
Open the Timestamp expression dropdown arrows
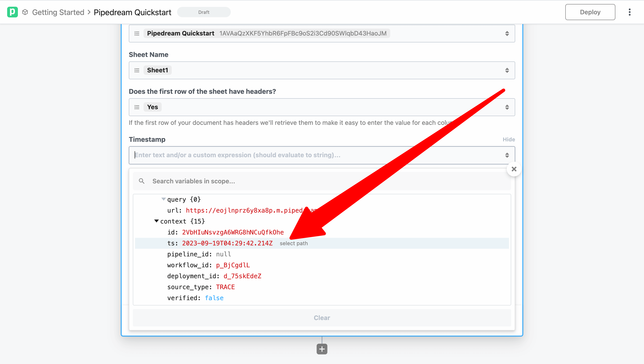[507, 155]
